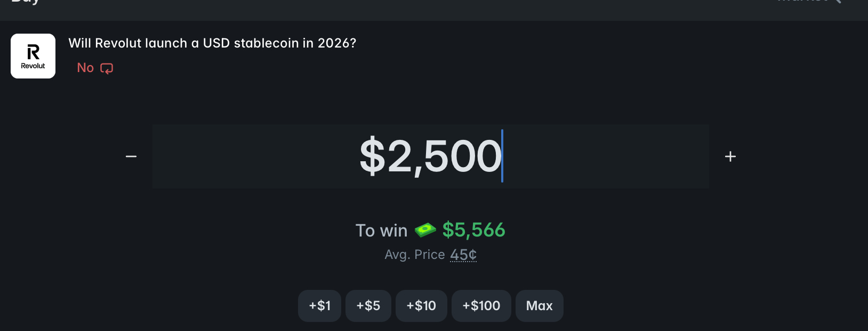Click the red No outcome label
Image resolution: width=868 pixels, height=331 pixels.
85,68
